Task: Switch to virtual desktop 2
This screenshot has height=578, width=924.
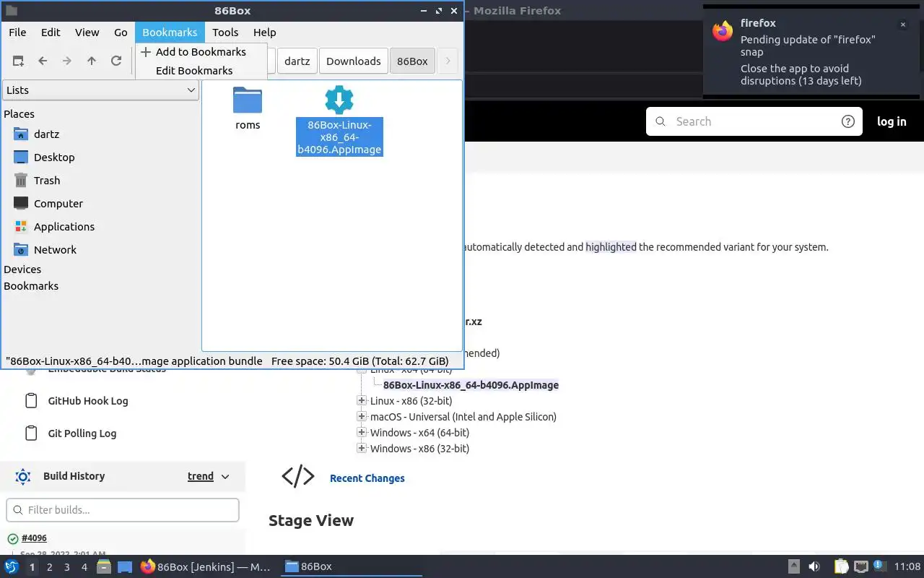Action: click(50, 567)
